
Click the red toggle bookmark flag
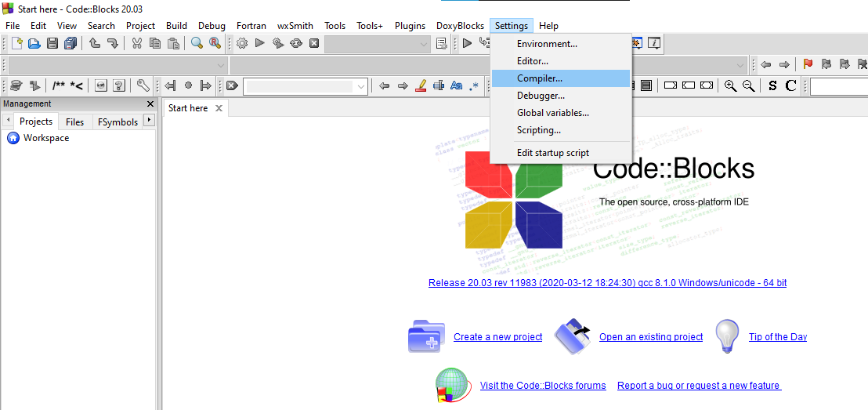pyautogui.click(x=808, y=64)
